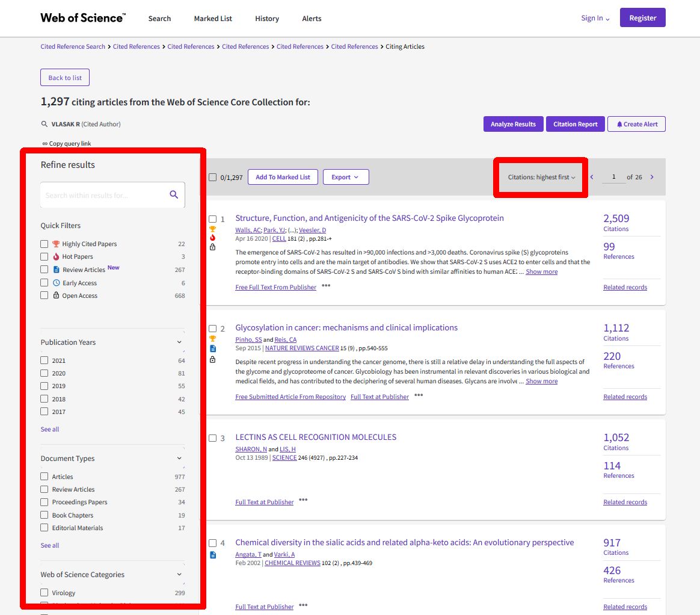Click the Register button
Screen dimensions: 700x615
(642, 18)
